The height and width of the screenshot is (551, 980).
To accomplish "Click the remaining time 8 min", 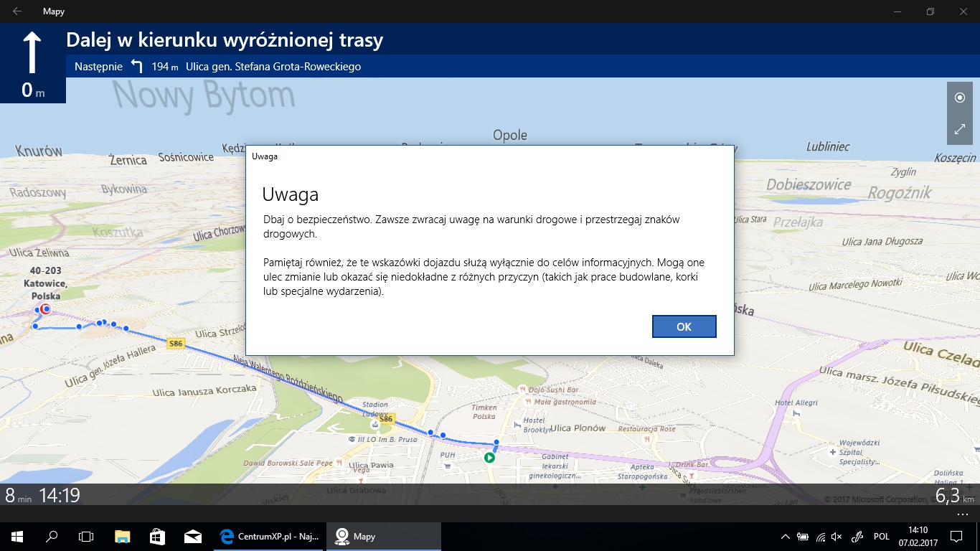I will (x=19, y=495).
